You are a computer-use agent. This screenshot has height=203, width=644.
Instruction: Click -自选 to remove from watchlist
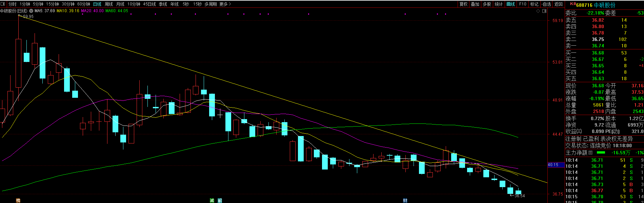[x=546, y=4]
